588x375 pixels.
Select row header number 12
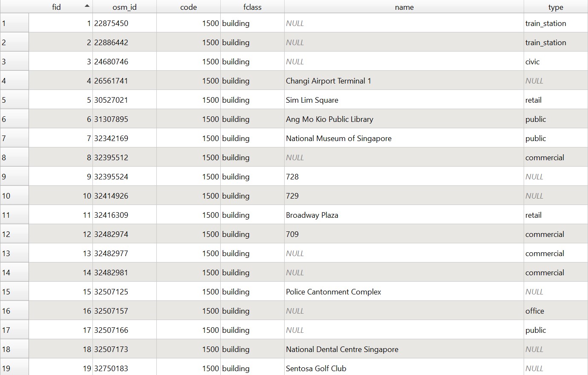point(14,234)
